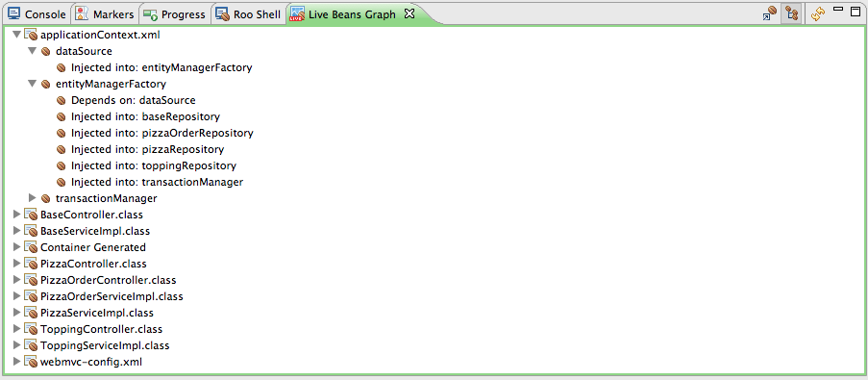Viewport: 868px width, 380px height.
Task: Select the Container Generated label
Action: pyautogui.click(x=93, y=247)
